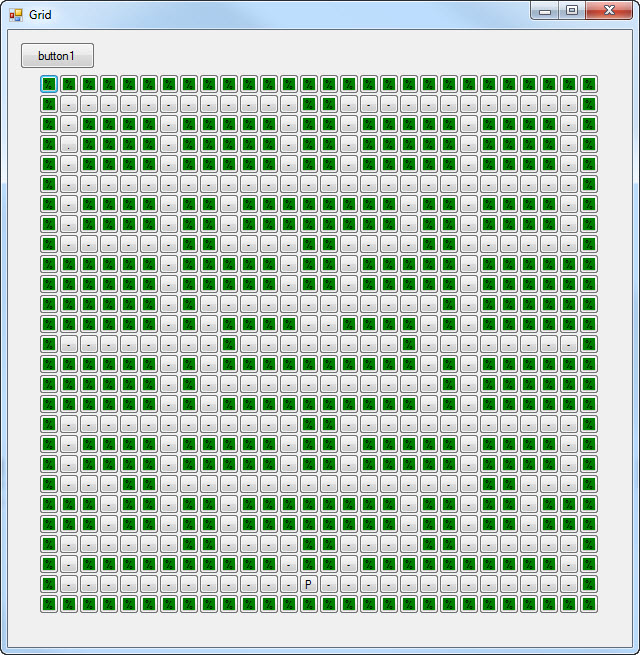Maximize the Grid window
The width and height of the screenshot is (640, 655).
(x=572, y=11)
